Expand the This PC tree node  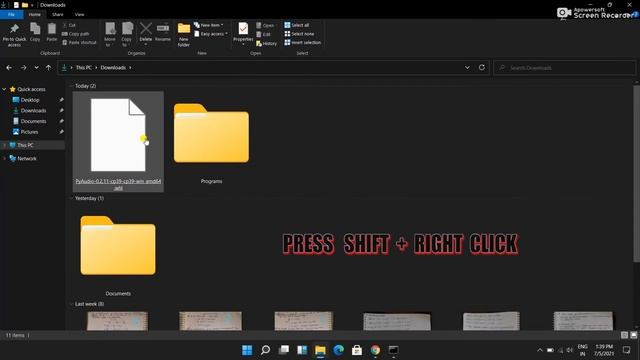click(4, 145)
